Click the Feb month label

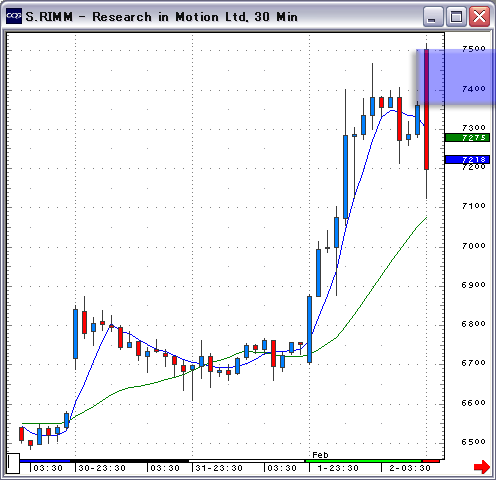(x=320, y=455)
